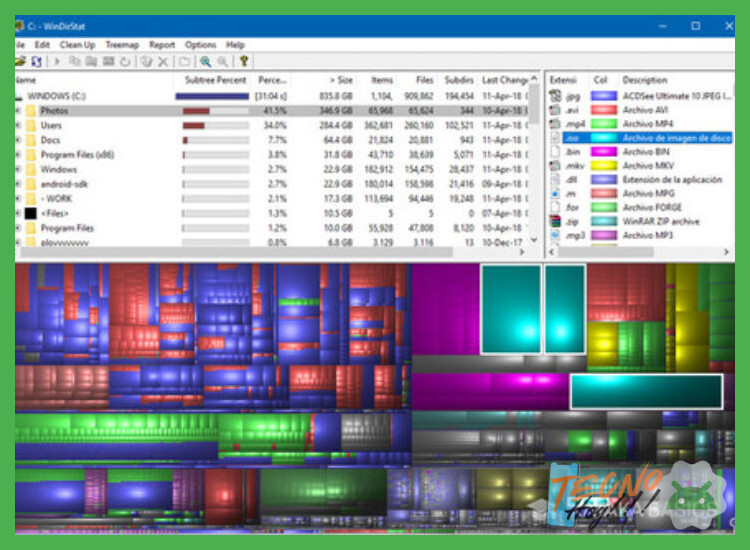The image size is (750, 550).
Task: Expand the - WORK folder node
Action: point(18,198)
